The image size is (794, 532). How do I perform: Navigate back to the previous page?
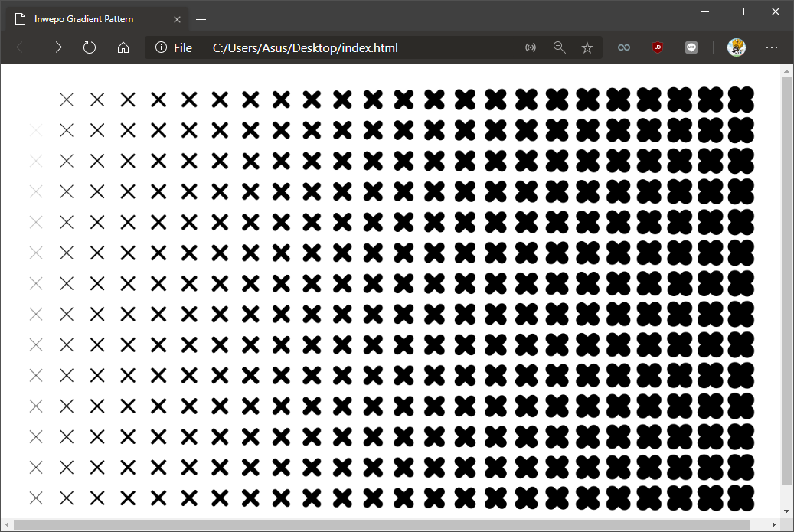(22, 47)
